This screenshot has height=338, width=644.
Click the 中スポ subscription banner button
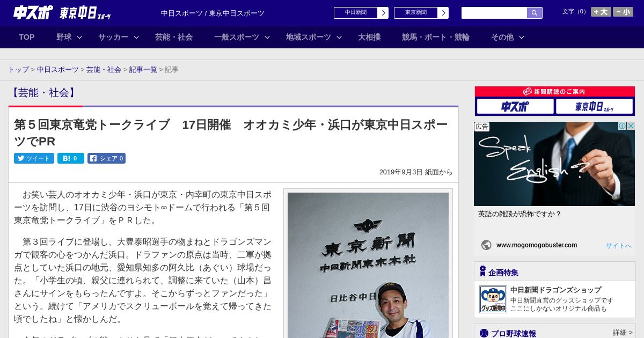(x=515, y=107)
